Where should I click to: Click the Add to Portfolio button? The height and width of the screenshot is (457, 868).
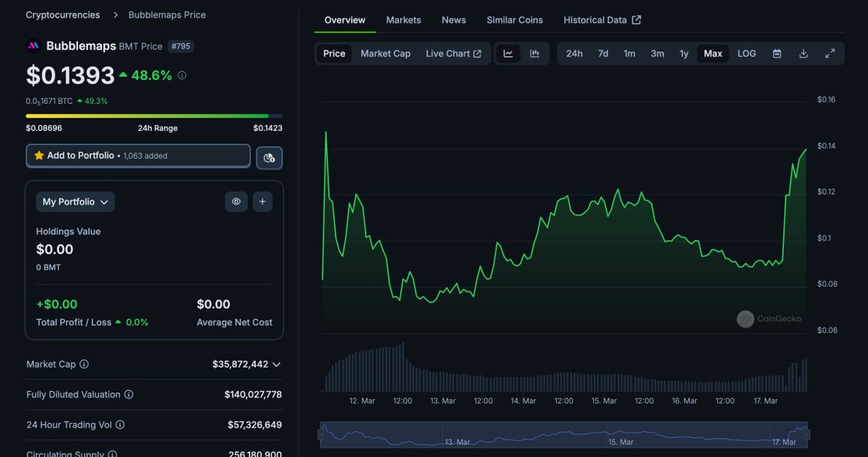(x=138, y=155)
